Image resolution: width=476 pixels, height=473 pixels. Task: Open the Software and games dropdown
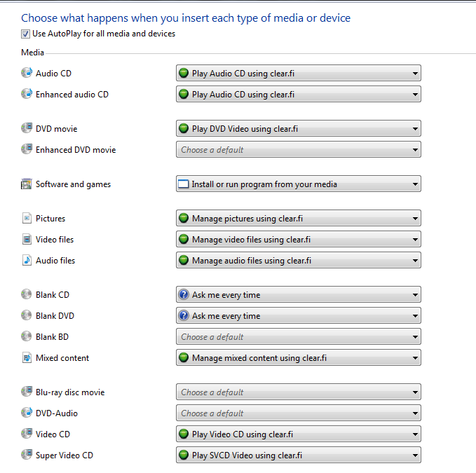click(298, 184)
